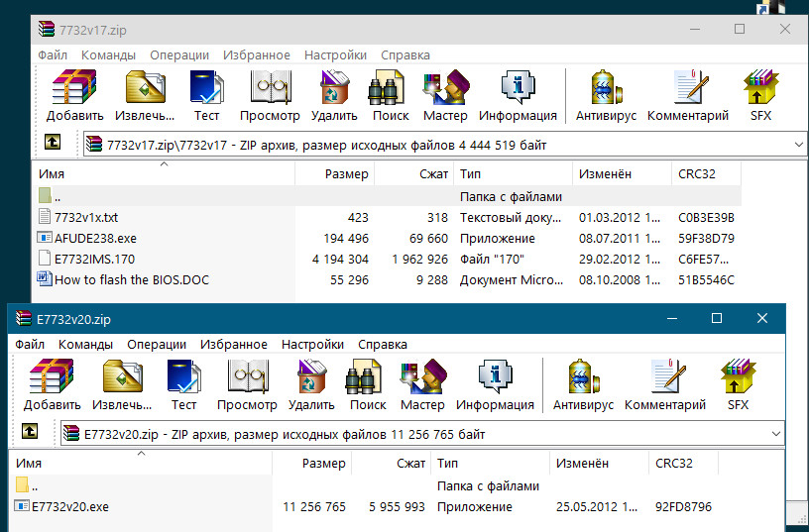
Task: Sort by CRC32 column in 7732v17.zip window
Action: tap(706, 173)
